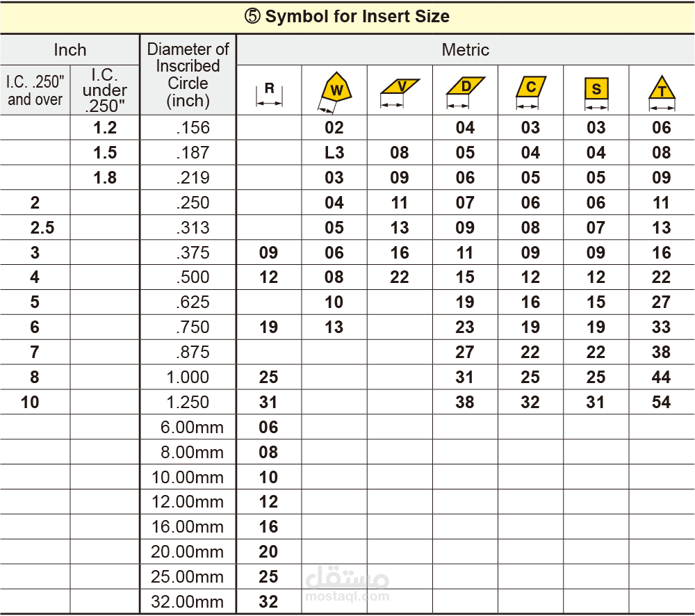
Task: Click 'Diameter of Inscribed Circle (inch)' header
Action: (188, 75)
